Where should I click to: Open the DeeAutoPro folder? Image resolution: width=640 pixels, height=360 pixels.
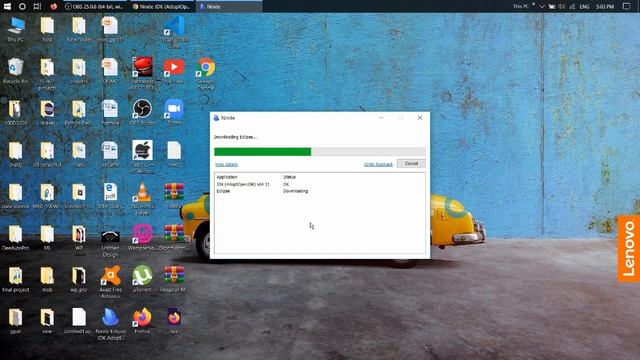click(16, 238)
